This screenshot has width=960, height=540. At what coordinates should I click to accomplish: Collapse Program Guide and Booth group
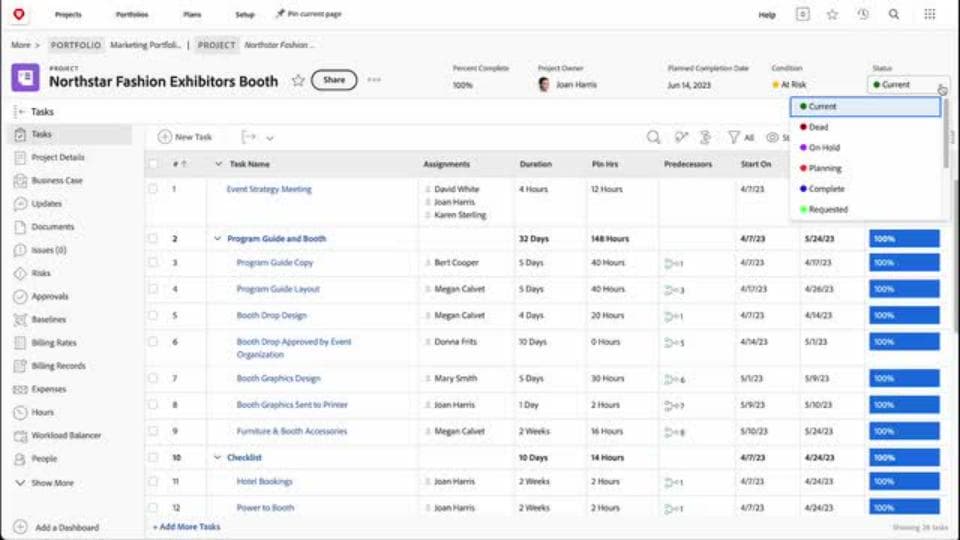coord(217,239)
